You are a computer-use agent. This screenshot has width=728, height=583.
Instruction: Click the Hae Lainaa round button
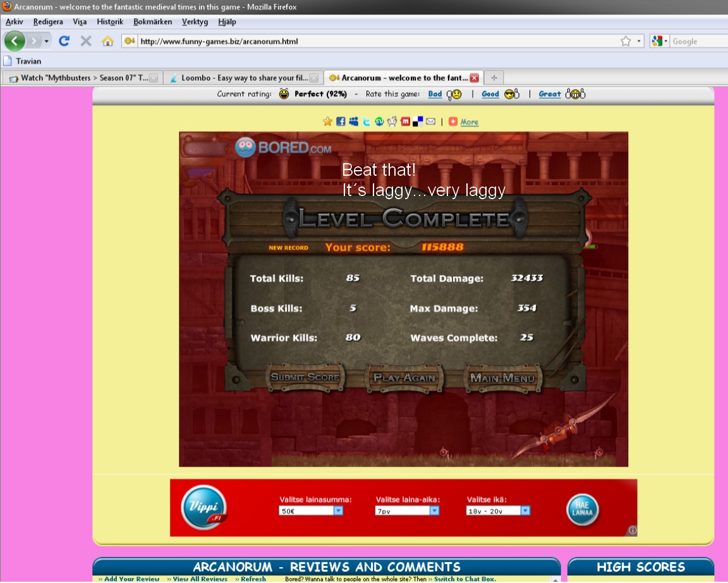(x=582, y=510)
